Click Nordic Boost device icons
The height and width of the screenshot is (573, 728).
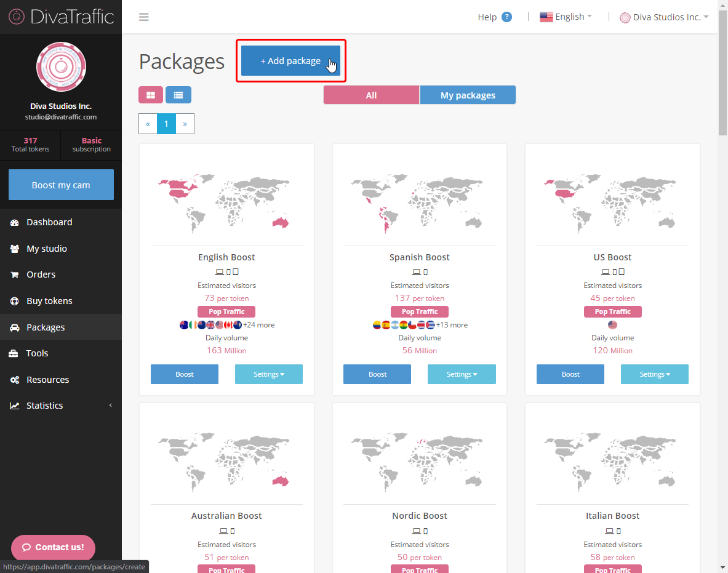[420, 531]
